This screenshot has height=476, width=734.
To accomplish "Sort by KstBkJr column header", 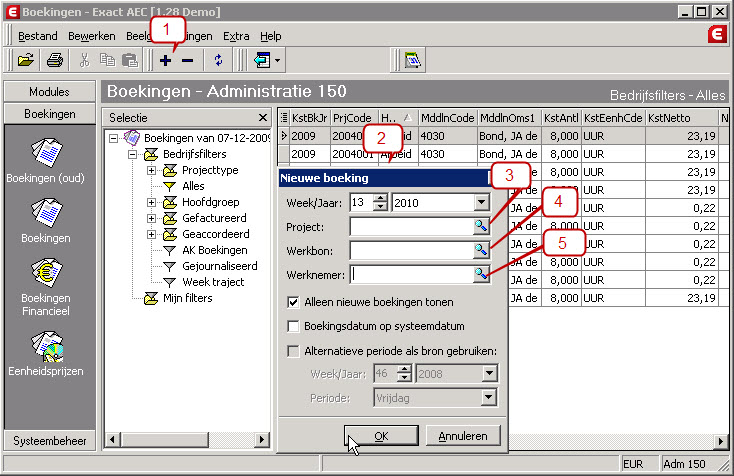I will pos(310,118).
